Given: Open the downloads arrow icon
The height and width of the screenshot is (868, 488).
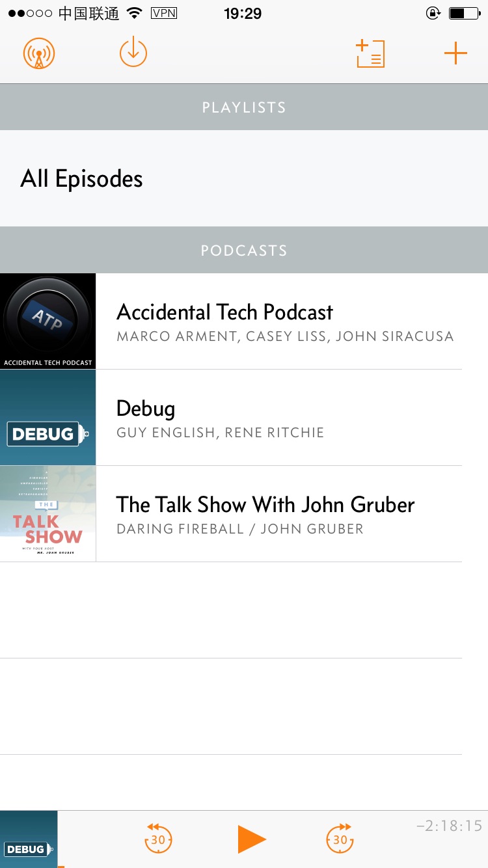Looking at the screenshot, I should [133, 53].
